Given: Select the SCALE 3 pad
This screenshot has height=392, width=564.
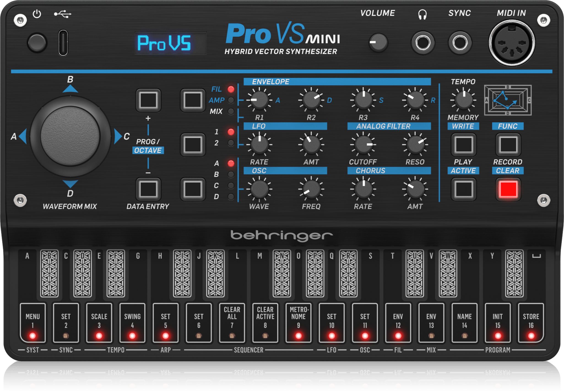Looking at the screenshot, I should (99, 322).
